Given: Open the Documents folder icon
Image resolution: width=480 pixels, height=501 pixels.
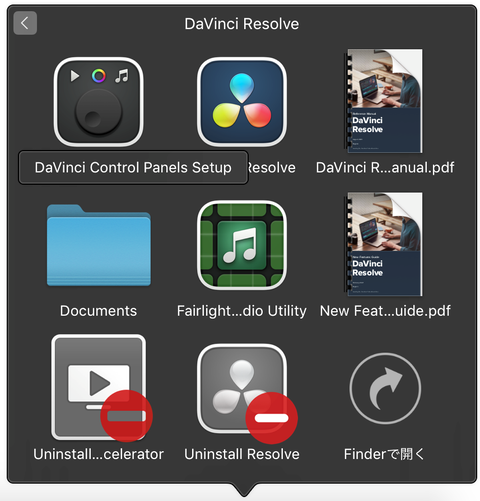Looking at the screenshot, I should [98, 245].
